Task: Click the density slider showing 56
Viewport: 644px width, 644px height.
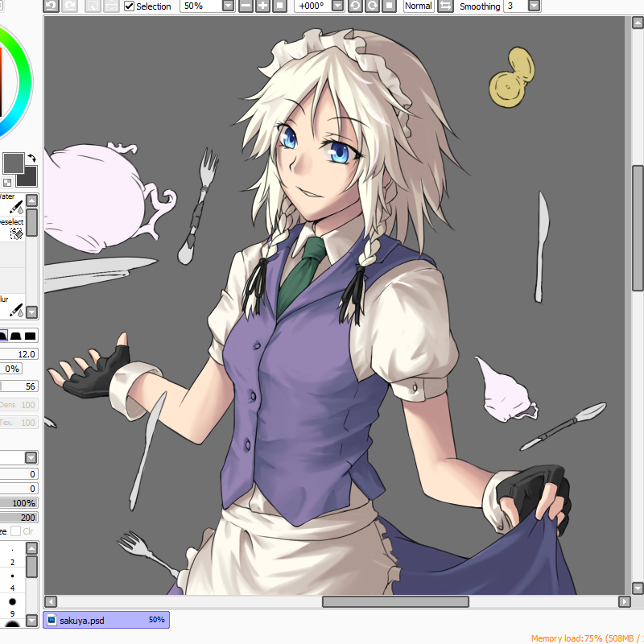Action: click(x=19, y=386)
